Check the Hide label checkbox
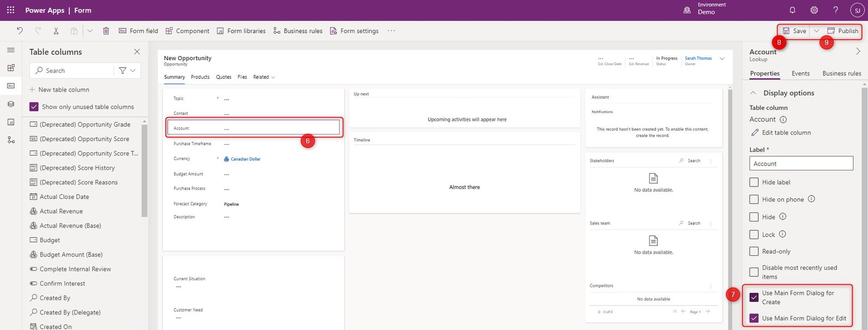The height and width of the screenshot is (330, 868). click(754, 182)
